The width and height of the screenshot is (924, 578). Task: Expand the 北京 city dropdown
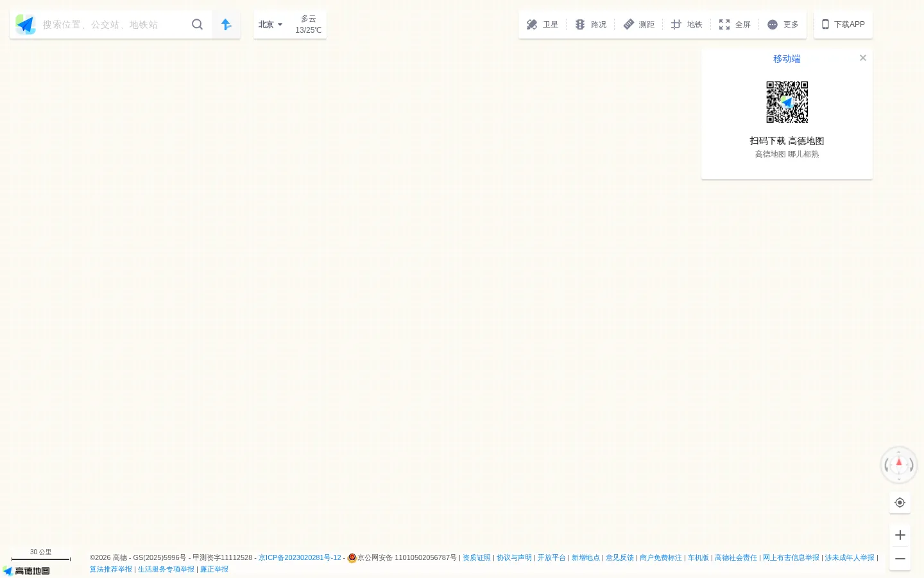(270, 24)
